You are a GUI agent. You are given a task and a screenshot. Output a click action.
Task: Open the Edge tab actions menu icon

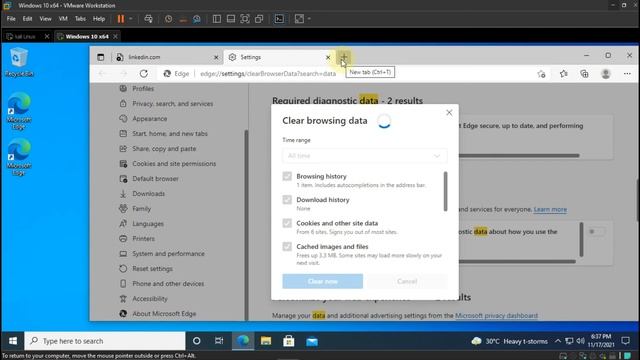[100, 57]
